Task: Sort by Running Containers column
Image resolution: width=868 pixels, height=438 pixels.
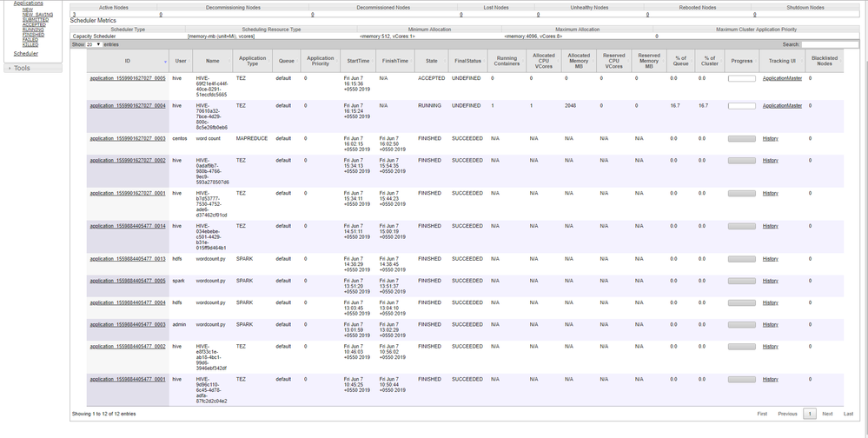Action: 507,61
